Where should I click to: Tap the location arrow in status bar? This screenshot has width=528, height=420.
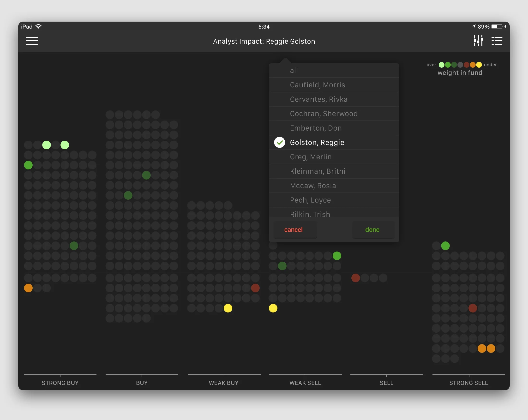coord(474,26)
